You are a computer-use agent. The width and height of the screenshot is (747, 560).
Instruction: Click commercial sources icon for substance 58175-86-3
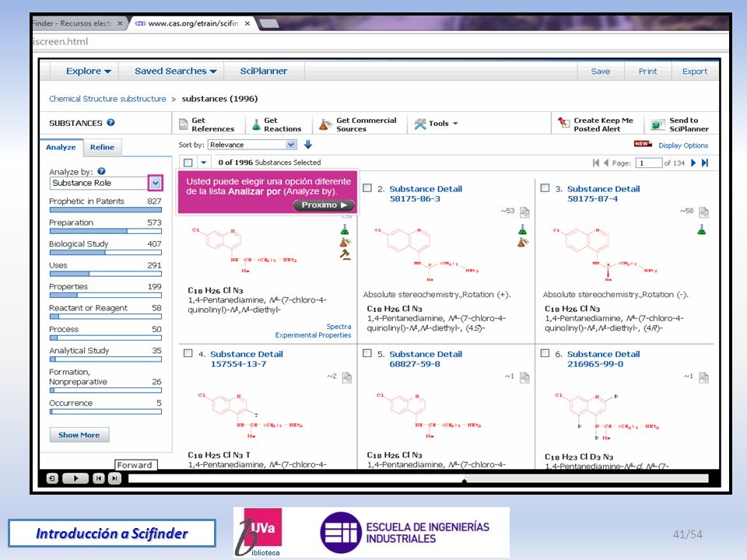[523, 243]
